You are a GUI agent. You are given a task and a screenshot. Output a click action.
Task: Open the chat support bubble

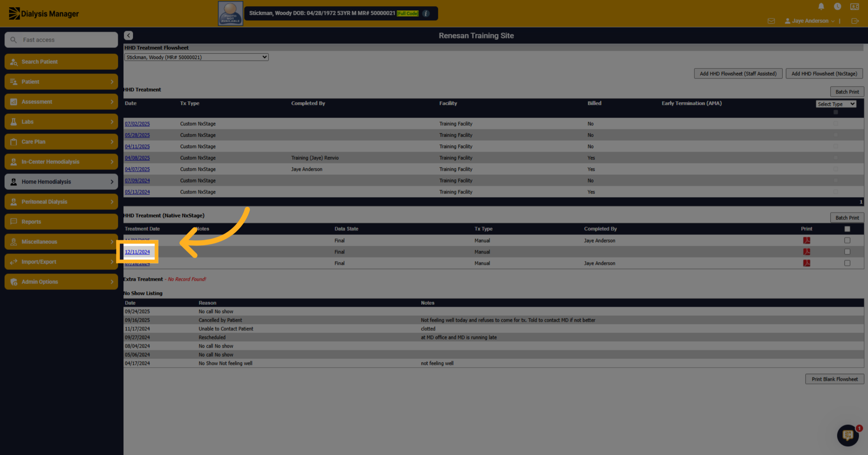pos(848,435)
